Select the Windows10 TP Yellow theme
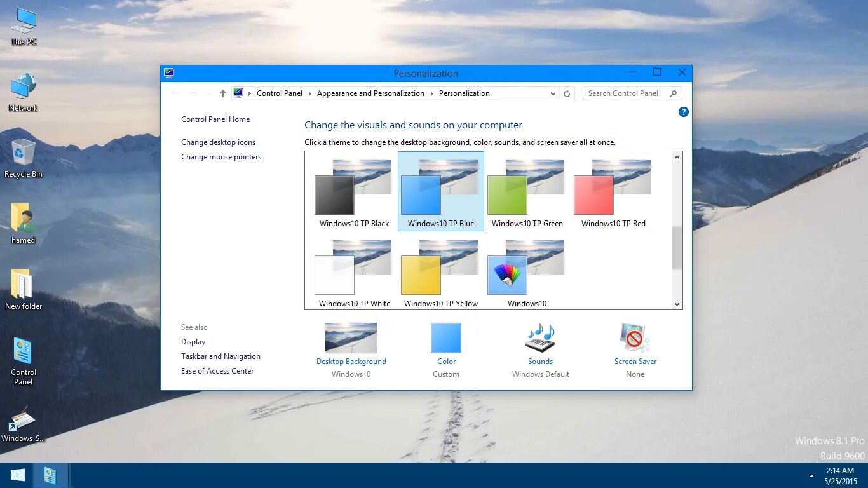This screenshot has height=488, width=868. (441, 272)
